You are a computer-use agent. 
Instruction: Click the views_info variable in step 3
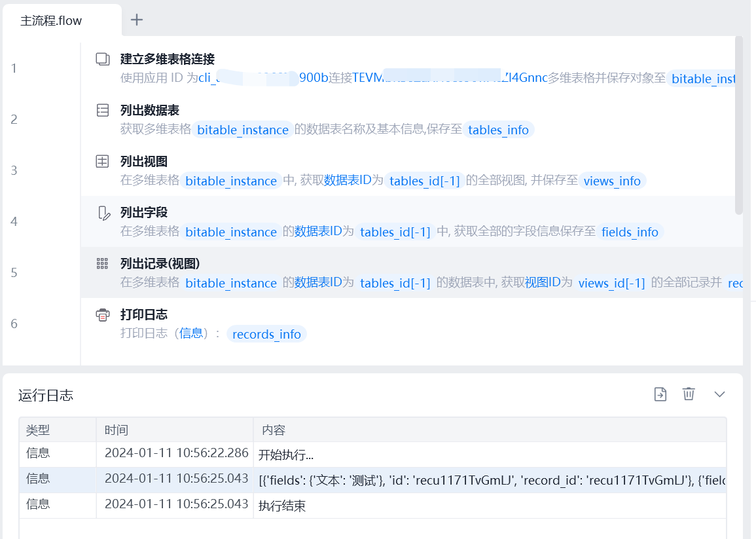click(612, 181)
